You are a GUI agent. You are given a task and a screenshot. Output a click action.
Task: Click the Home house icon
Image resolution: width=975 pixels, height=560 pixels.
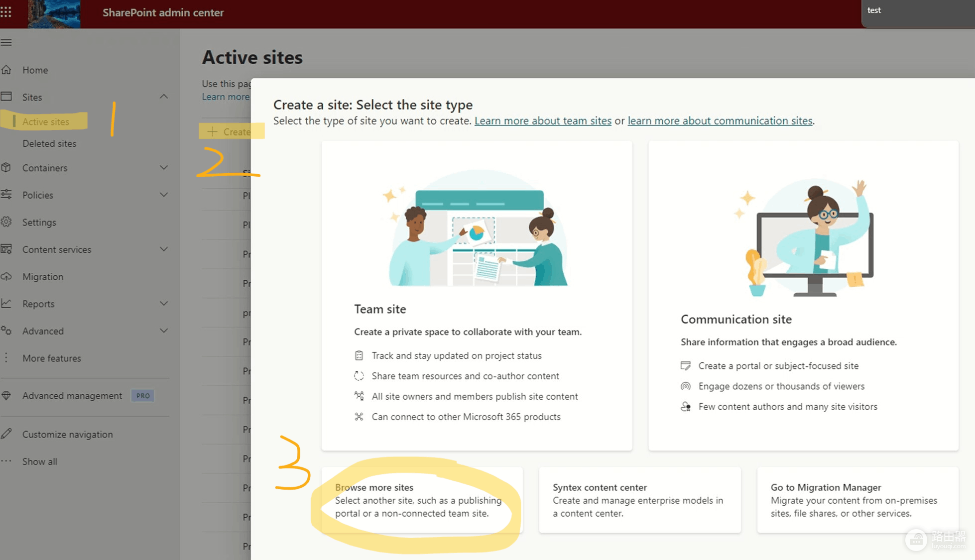pos(6,70)
